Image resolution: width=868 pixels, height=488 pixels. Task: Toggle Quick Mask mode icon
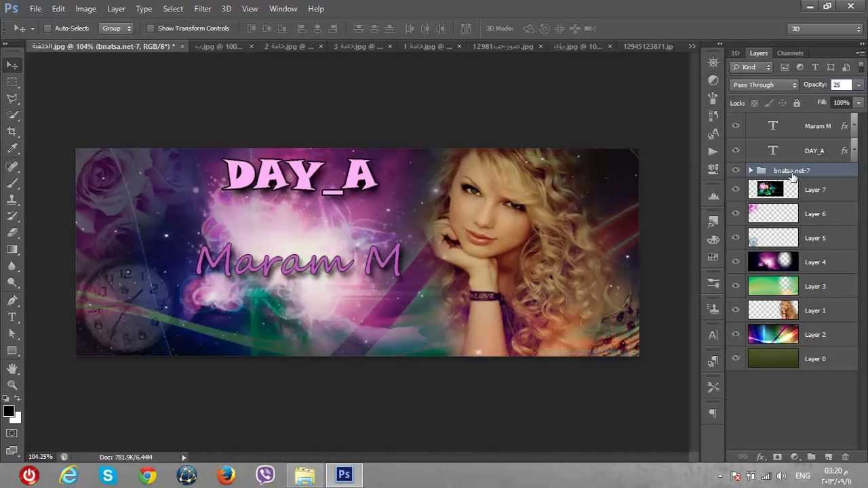click(12, 433)
